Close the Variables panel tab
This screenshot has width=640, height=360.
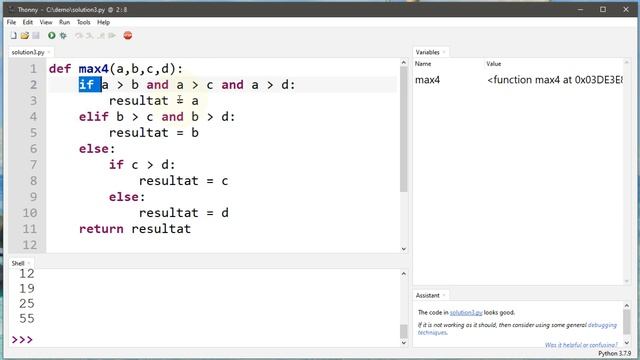pos(444,52)
